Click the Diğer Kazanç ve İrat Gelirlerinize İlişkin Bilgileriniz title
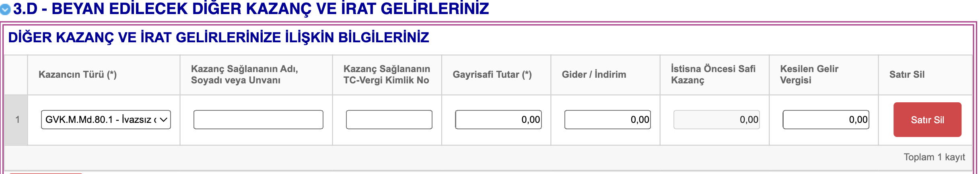 click(x=218, y=37)
